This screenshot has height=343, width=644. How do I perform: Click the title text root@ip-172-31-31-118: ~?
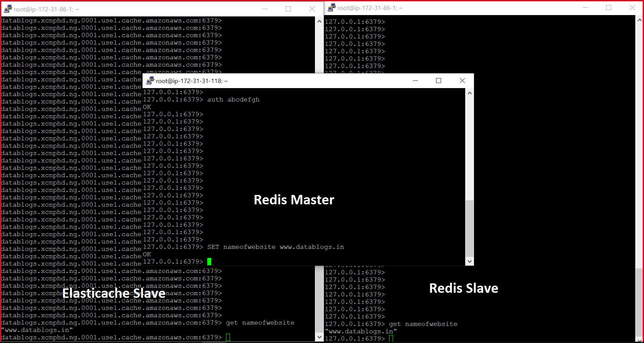(192, 81)
